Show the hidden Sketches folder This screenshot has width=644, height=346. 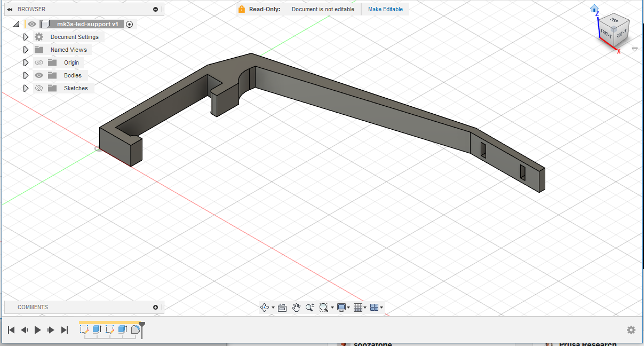[39, 88]
